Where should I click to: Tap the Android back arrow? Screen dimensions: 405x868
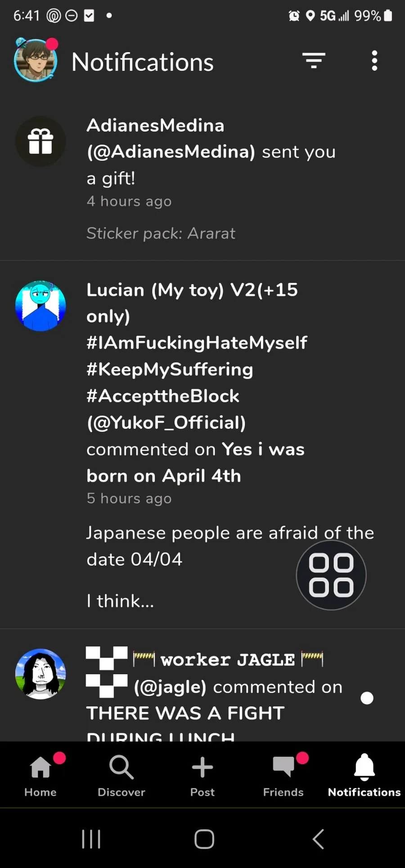tap(318, 839)
